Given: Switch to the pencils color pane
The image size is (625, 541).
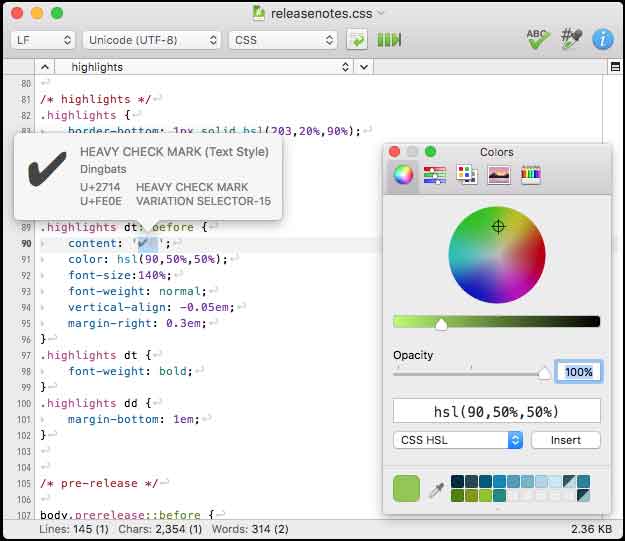Looking at the screenshot, I should (530, 175).
